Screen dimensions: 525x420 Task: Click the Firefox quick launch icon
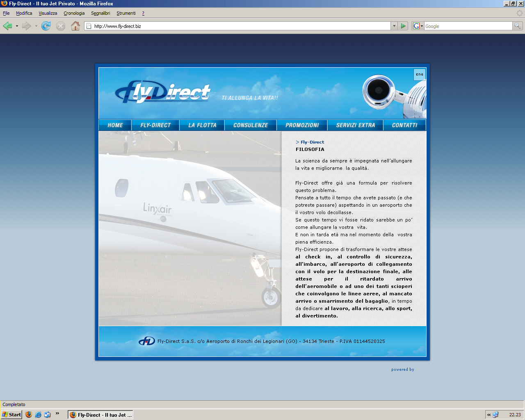(x=29, y=415)
